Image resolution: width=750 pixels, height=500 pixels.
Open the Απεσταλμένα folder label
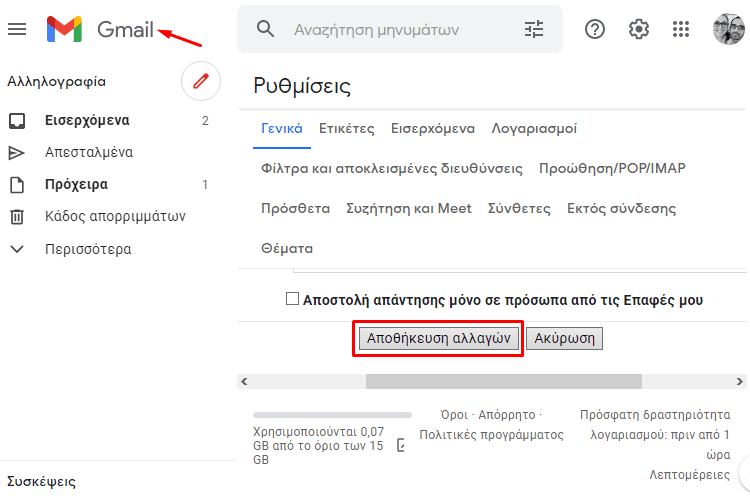pos(89,153)
